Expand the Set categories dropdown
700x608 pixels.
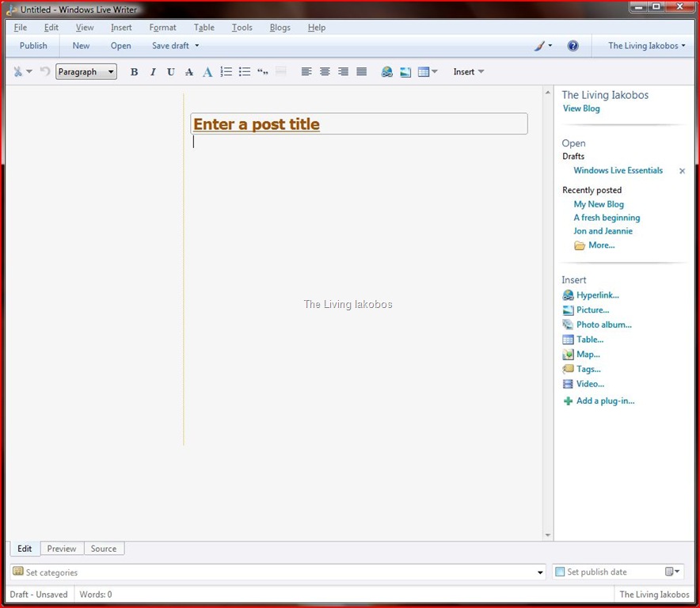click(x=540, y=572)
